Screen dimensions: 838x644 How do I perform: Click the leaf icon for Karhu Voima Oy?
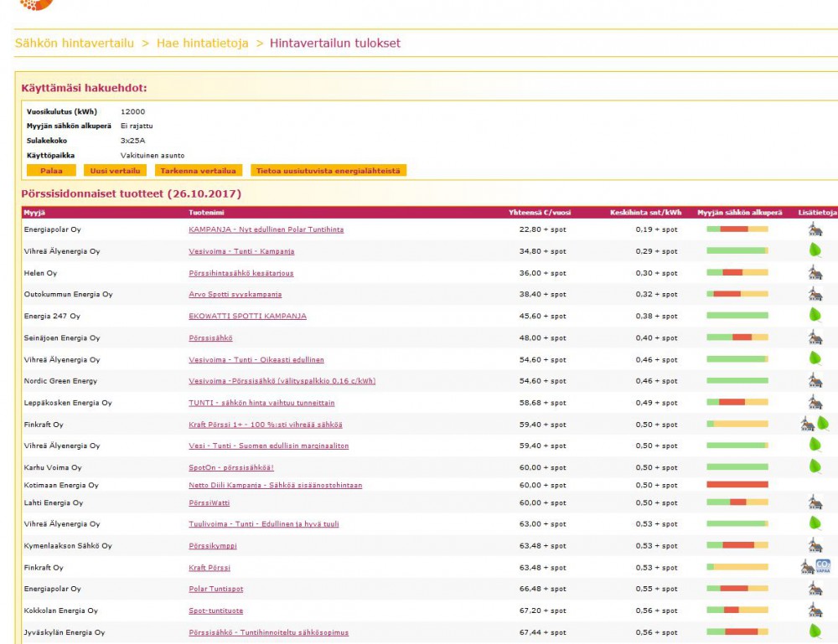(x=815, y=466)
